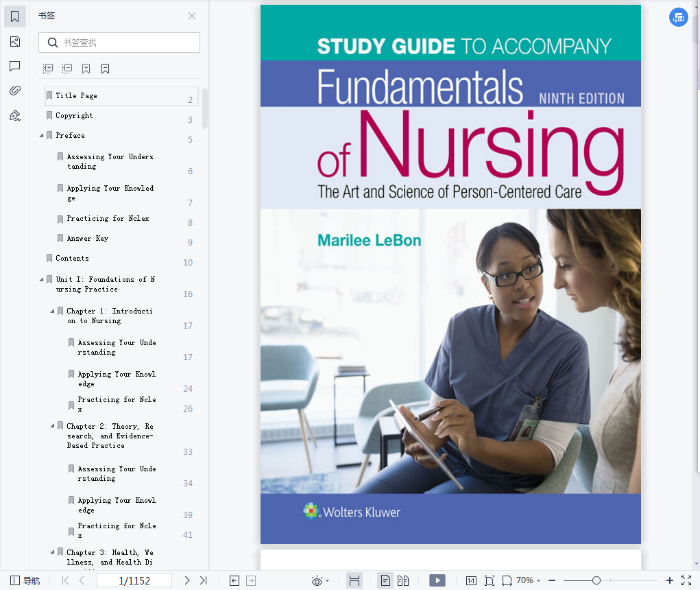Select the Title Page bookmark

point(121,96)
